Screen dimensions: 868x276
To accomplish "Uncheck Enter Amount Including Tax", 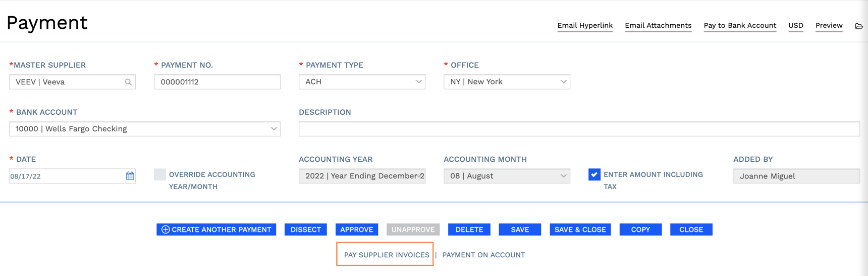I will [x=594, y=174].
